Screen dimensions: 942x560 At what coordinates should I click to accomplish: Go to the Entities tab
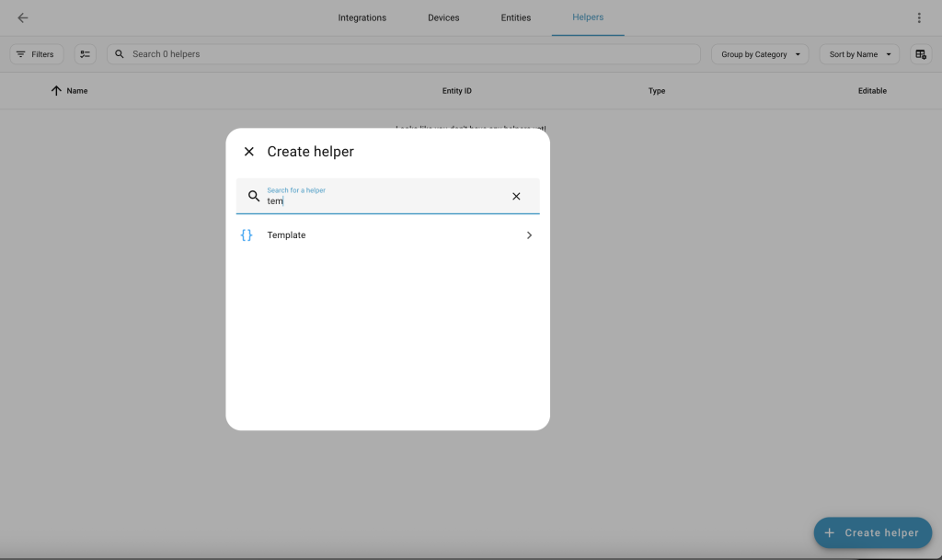[515, 17]
